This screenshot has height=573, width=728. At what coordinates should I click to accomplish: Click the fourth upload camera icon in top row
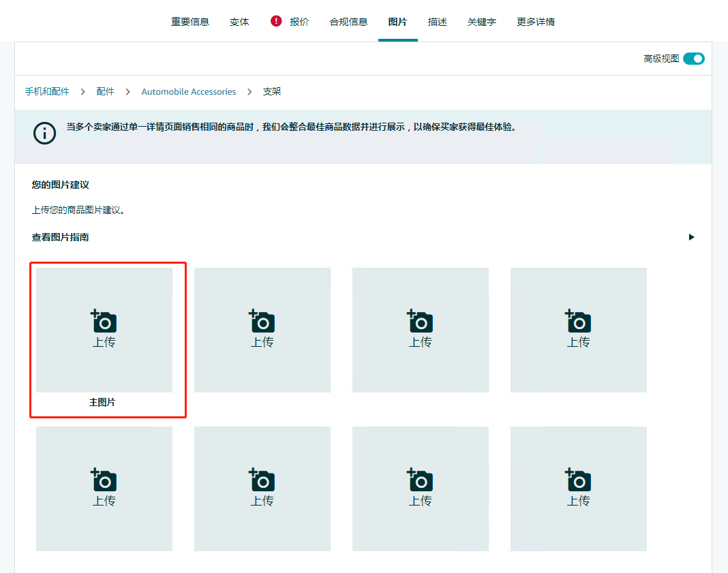click(x=579, y=322)
